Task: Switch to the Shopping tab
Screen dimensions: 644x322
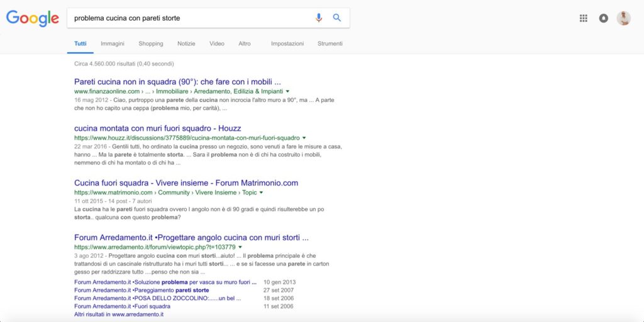Action: point(151,43)
